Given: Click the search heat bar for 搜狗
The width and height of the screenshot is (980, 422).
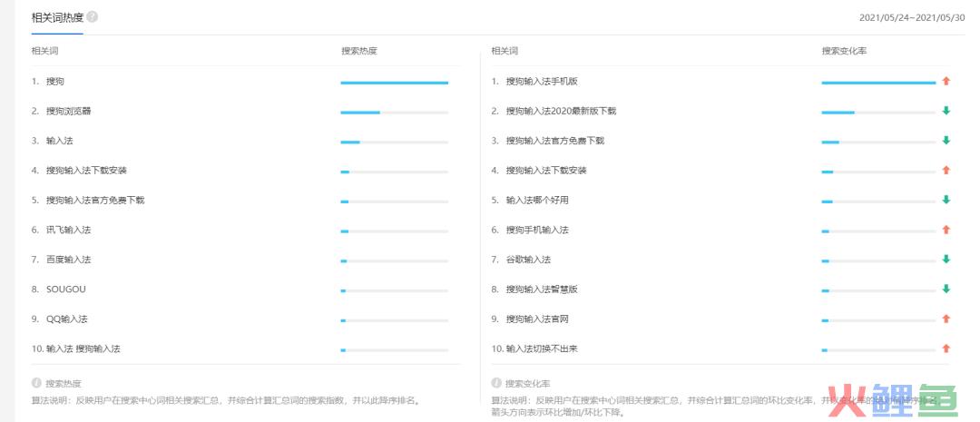Looking at the screenshot, I should click(x=395, y=83).
